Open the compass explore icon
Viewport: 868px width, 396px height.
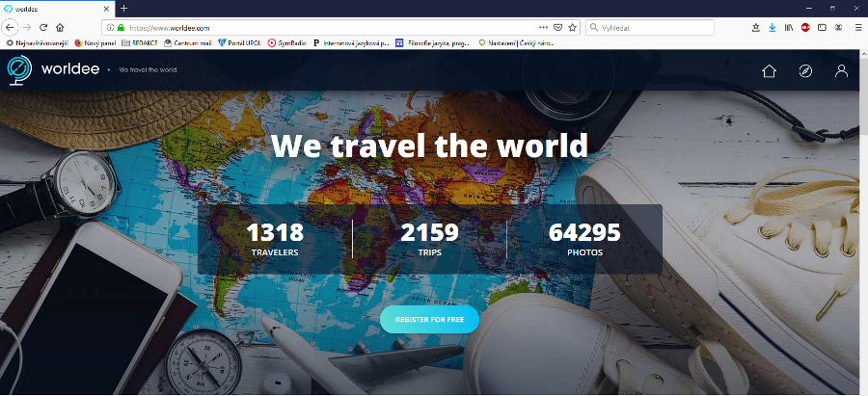tap(805, 71)
